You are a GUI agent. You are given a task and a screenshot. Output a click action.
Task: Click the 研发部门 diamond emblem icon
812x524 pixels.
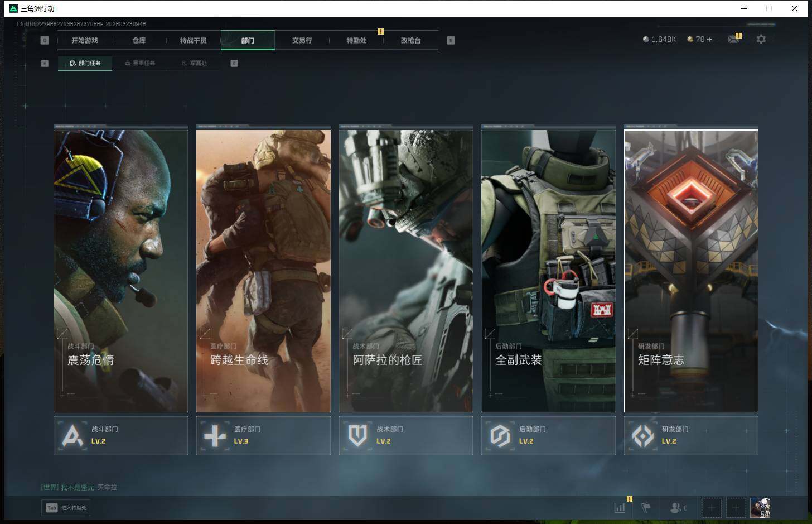[x=643, y=436]
